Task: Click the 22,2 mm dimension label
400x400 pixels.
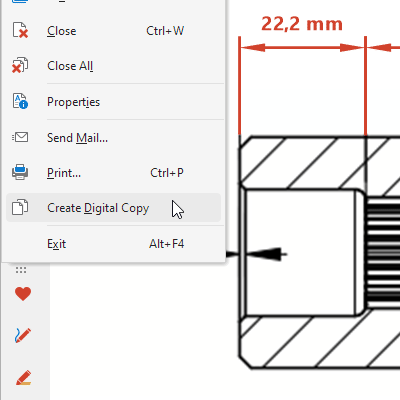Action: coord(302,24)
